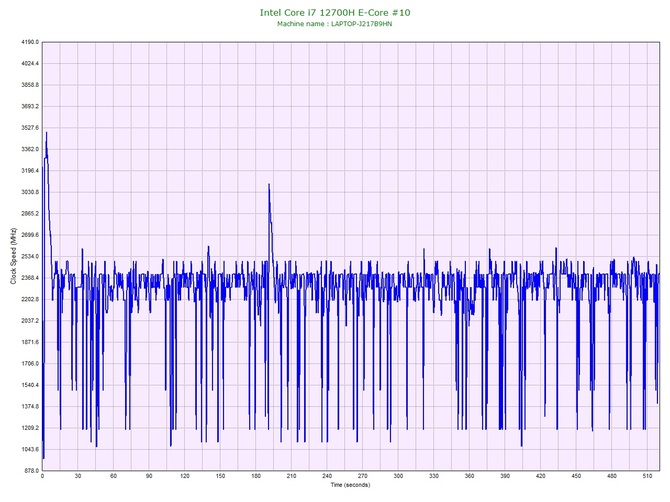This screenshot has width=670, height=502.
Task: Click the 150 tick on time axis
Action: [220, 476]
